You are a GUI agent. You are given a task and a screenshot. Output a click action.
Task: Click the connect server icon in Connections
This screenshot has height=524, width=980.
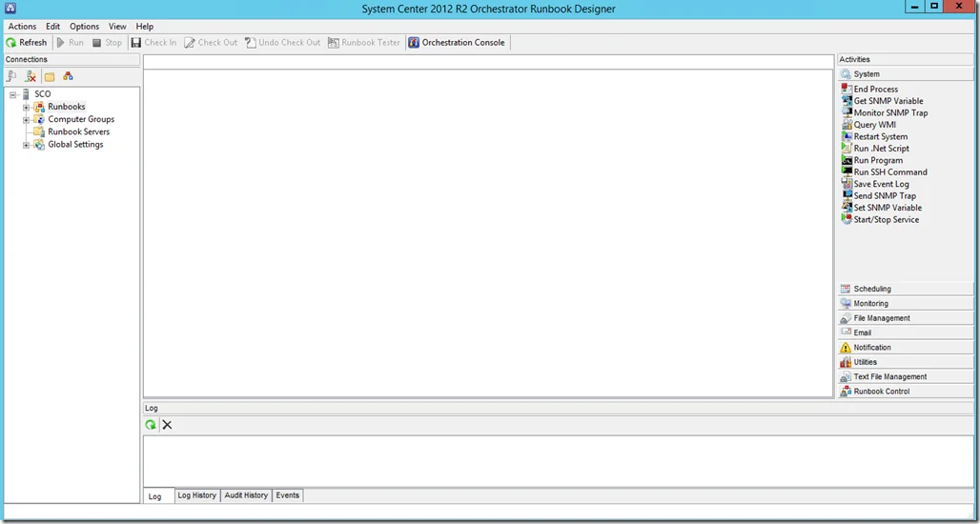click(x=11, y=76)
